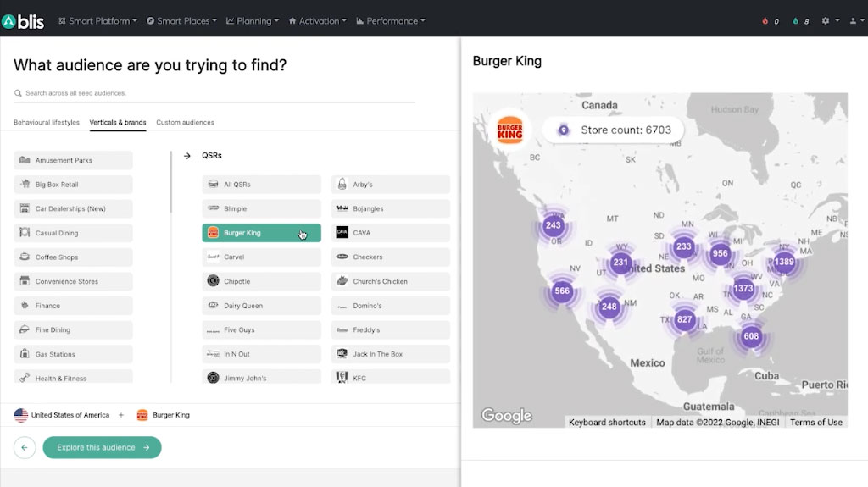Click the Freddy's brand icon
Screen dimensions: 868x487
pyautogui.click(x=342, y=329)
